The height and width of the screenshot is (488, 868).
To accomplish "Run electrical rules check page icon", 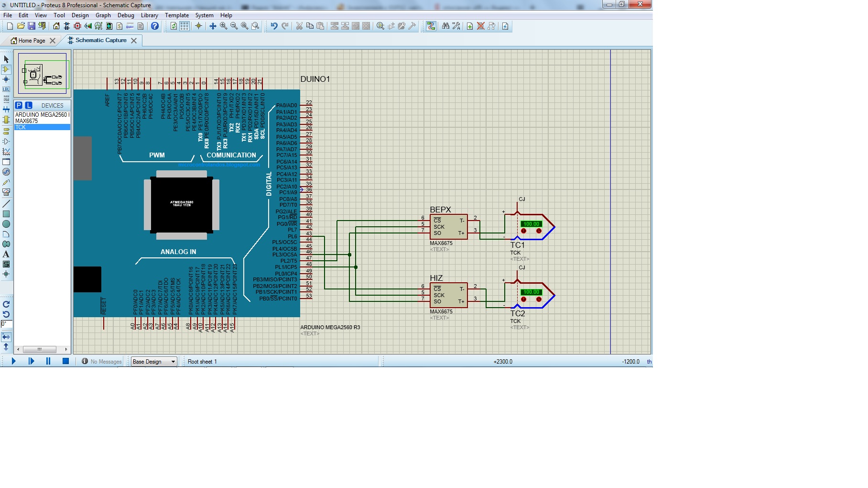I will (x=505, y=26).
